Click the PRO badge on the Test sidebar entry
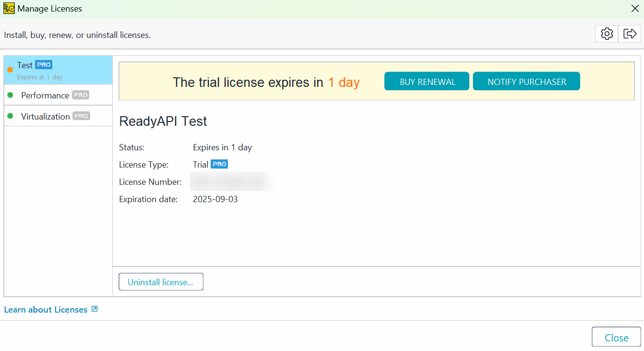The width and height of the screenshot is (644, 351). point(44,64)
